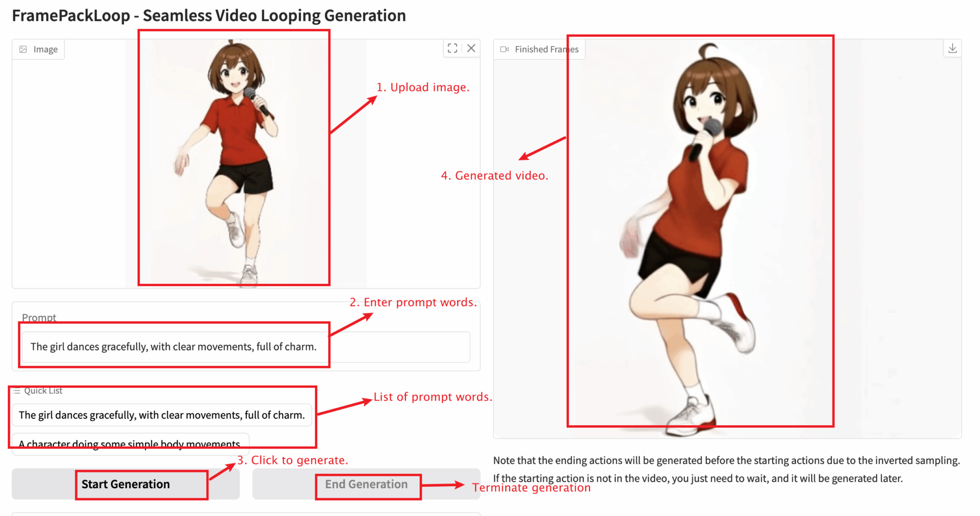Click the '1. Upload image.' annotation
980x516 pixels.
tap(422, 88)
